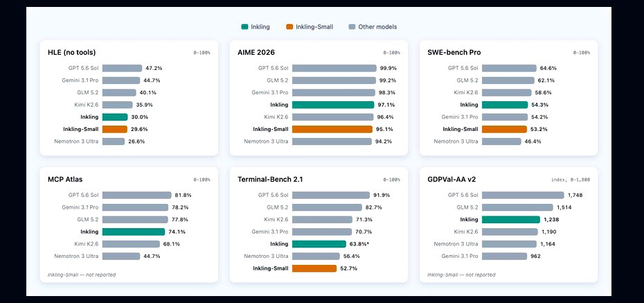Click the GDPVal-AA Inkling-Small not reported footnote
644x303 pixels.
pos(461,275)
